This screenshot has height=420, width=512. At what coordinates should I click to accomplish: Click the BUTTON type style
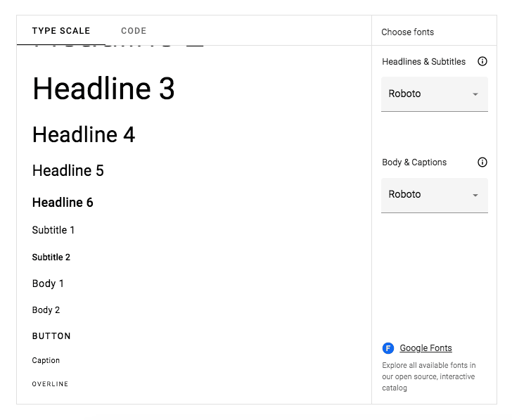(51, 336)
